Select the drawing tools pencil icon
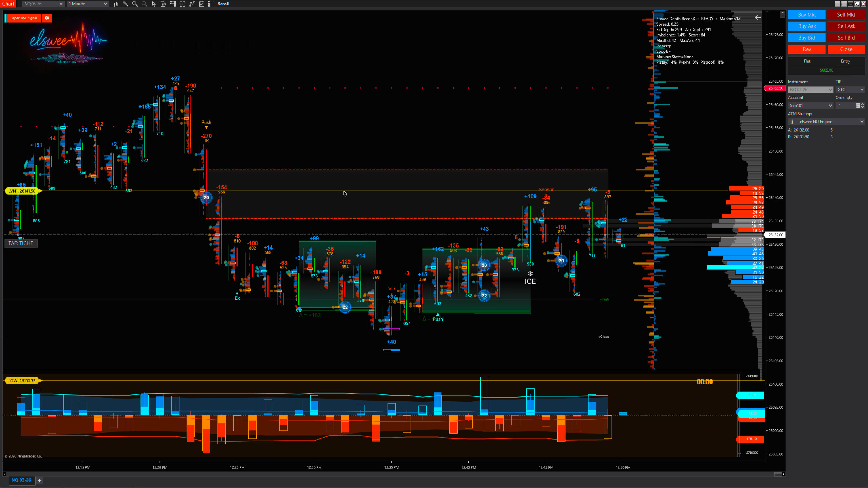The width and height of the screenshot is (868, 488). coord(125,4)
